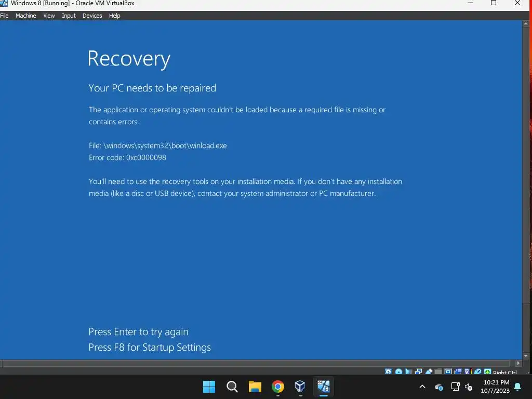The height and width of the screenshot is (399, 532).
Task: Open VirtualBox Manager from the taskbar
Action: point(300,387)
